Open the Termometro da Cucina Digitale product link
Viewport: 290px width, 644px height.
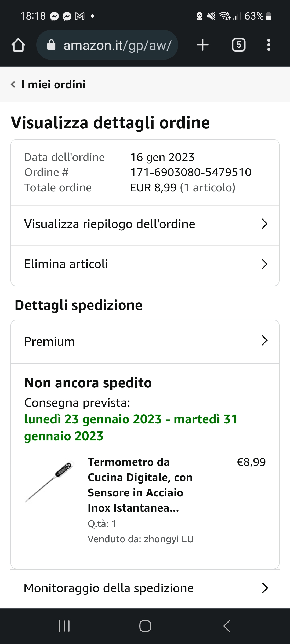click(x=140, y=485)
